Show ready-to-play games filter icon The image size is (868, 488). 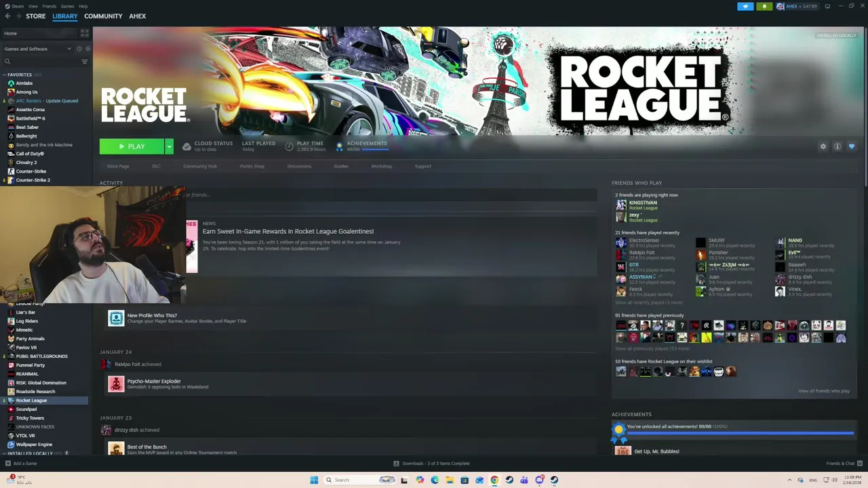(87, 49)
